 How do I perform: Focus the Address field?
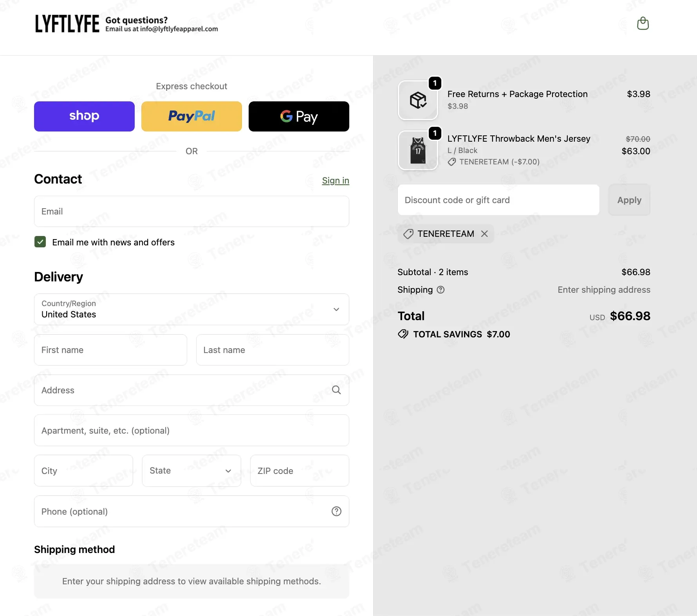click(191, 390)
